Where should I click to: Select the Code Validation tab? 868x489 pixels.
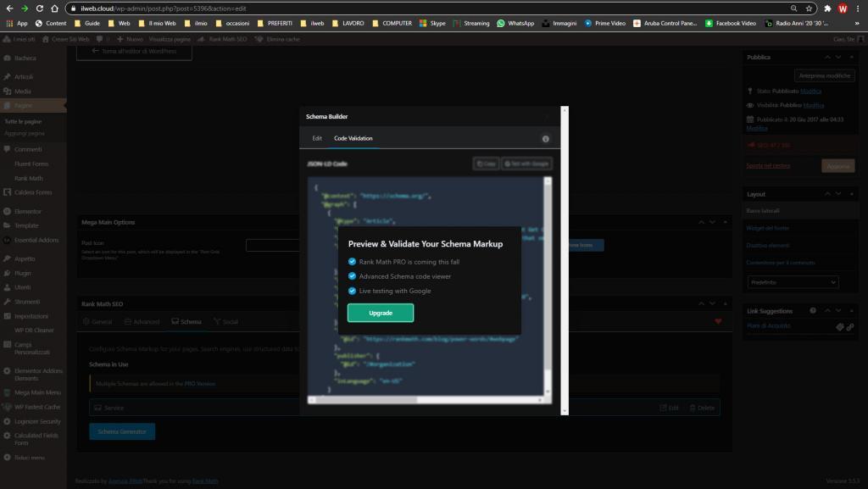[x=353, y=138]
